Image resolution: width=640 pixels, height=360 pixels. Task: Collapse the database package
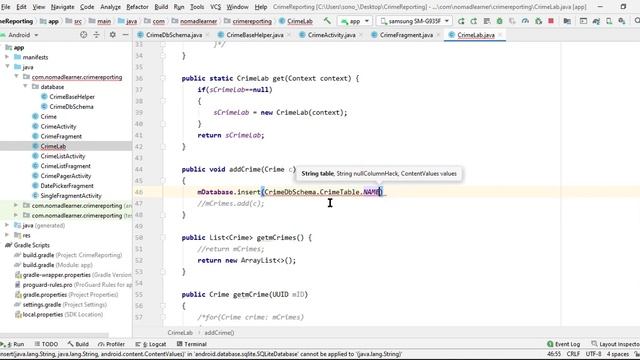coord(25,87)
